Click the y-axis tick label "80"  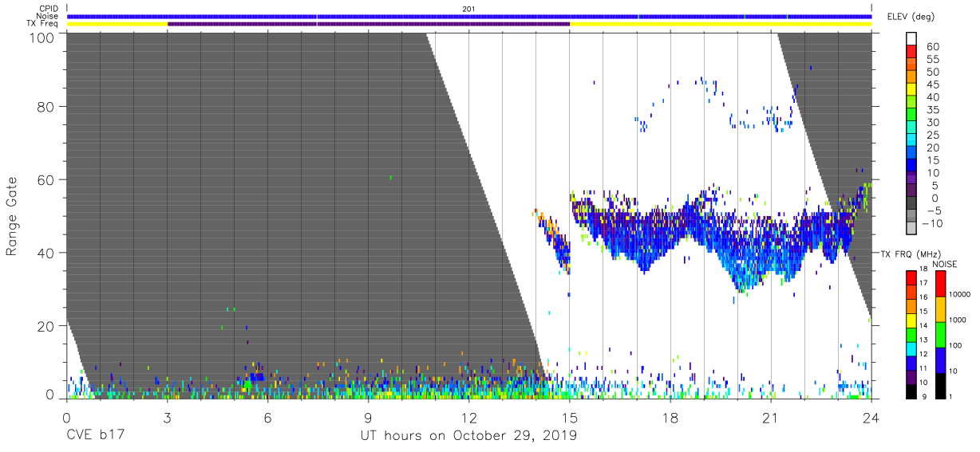45,108
